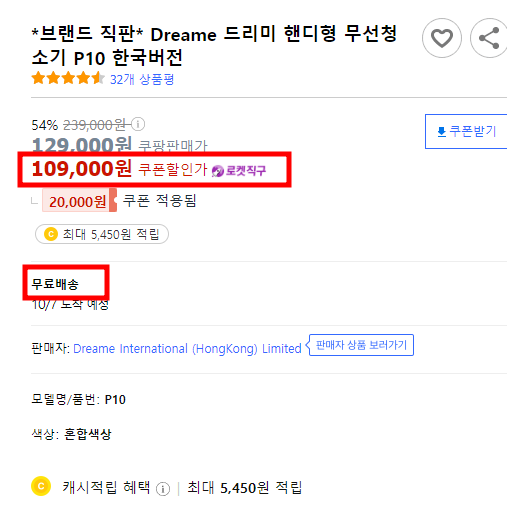Viewport: 507px width, 507px height.
Task: Open Dreame International (HongKong) Limited seller link
Action: point(187,349)
